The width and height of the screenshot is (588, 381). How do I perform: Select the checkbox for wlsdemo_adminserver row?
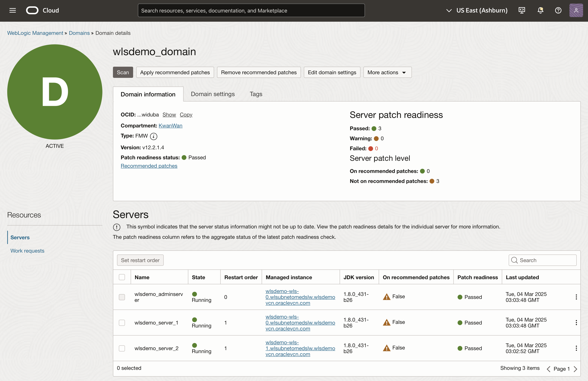pyautogui.click(x=122, y=297)
